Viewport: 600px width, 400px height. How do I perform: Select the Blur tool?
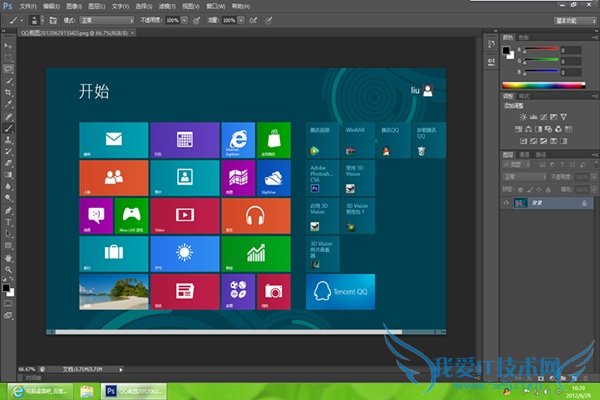pyautogui.click(x=8, y=186)
